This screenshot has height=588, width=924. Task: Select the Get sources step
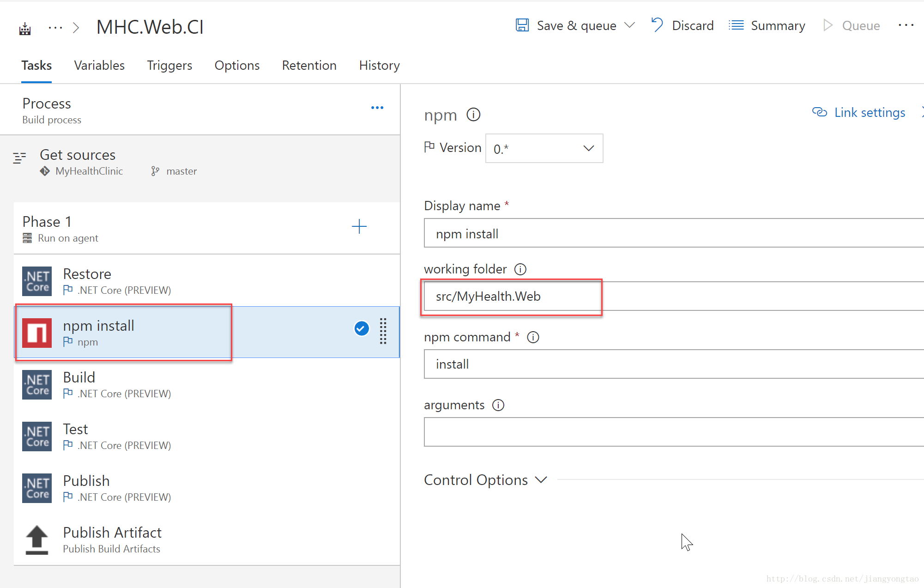point(200,163)
